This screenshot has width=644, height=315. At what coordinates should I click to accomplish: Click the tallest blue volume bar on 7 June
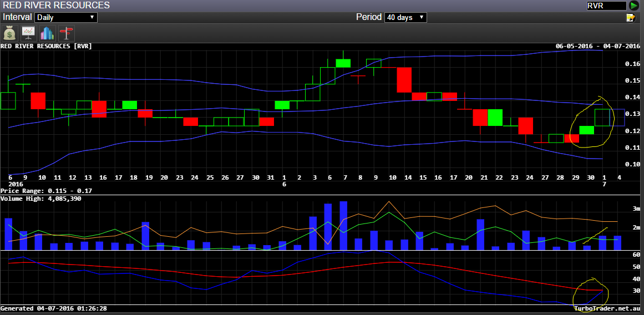tap(343, 226)
